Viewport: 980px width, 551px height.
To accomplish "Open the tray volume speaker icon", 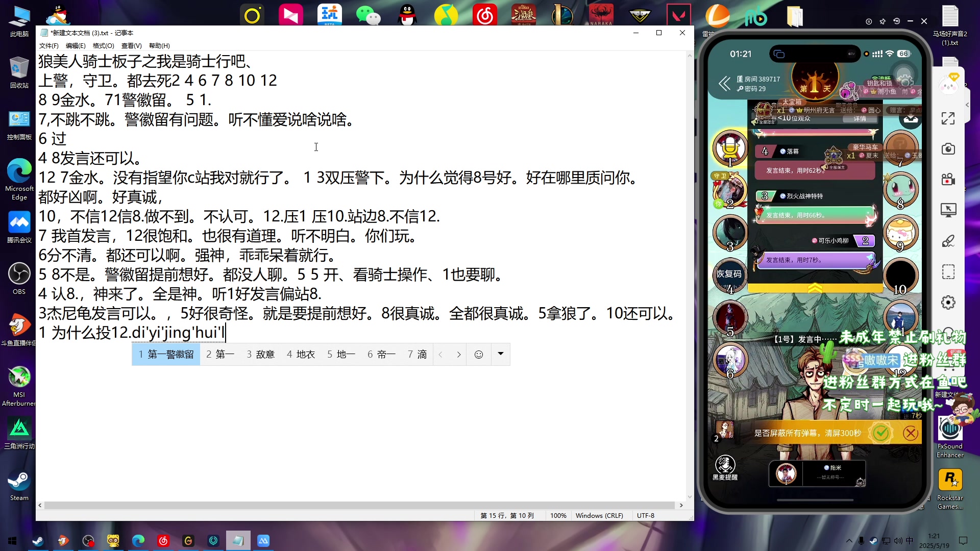I will (x=898, y=541).
